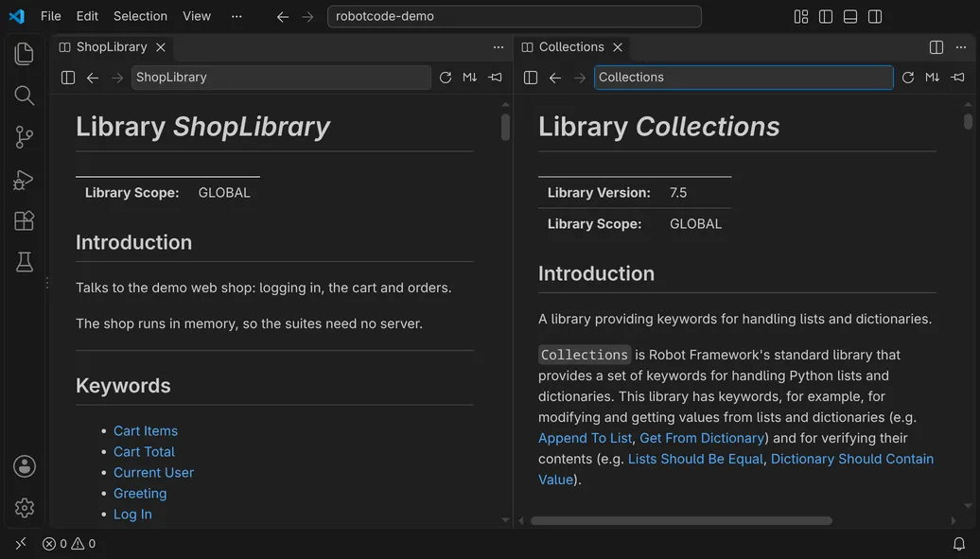
Task: Pin the Collections documentation view
Action: pos(957,78)
